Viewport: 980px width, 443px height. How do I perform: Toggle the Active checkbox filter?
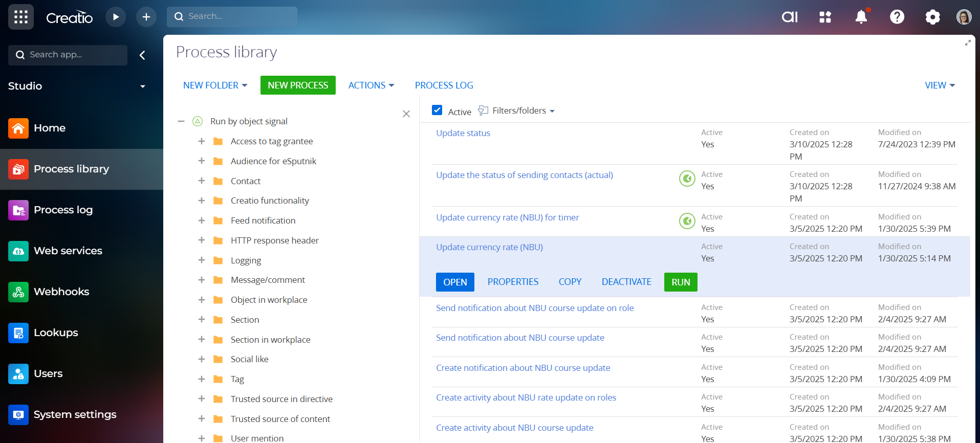(x=437, y=110)
